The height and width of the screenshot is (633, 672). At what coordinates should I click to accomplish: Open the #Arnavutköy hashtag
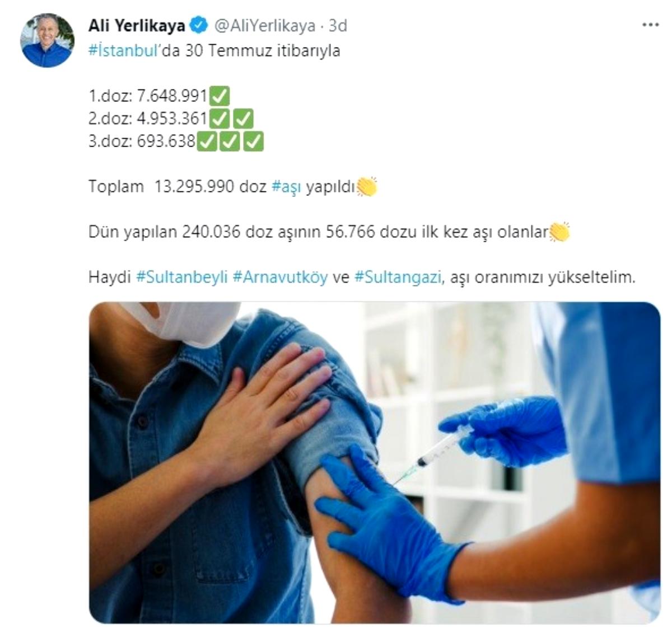[x=280, y=277]
